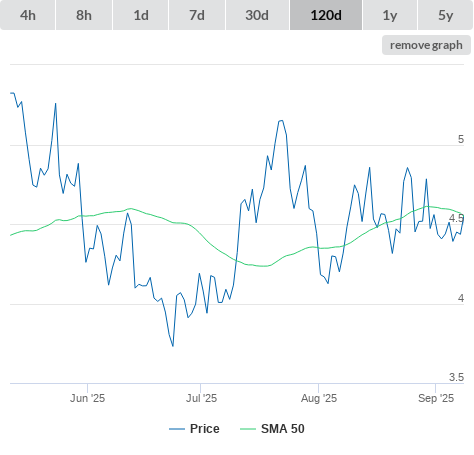The height and width of the screenshot is (455, 474).
Task: Select the 30d time range tab
Action: (x=257, y=15)
